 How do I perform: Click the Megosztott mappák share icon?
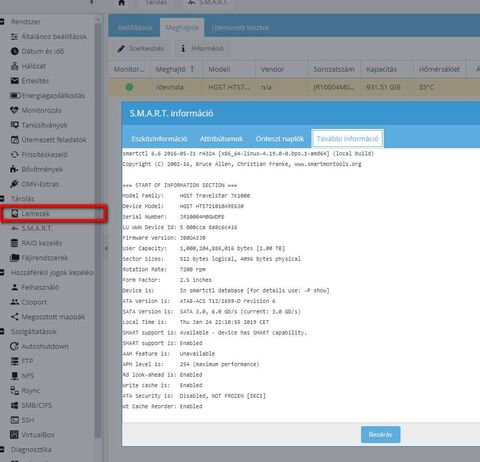(14, 317)
